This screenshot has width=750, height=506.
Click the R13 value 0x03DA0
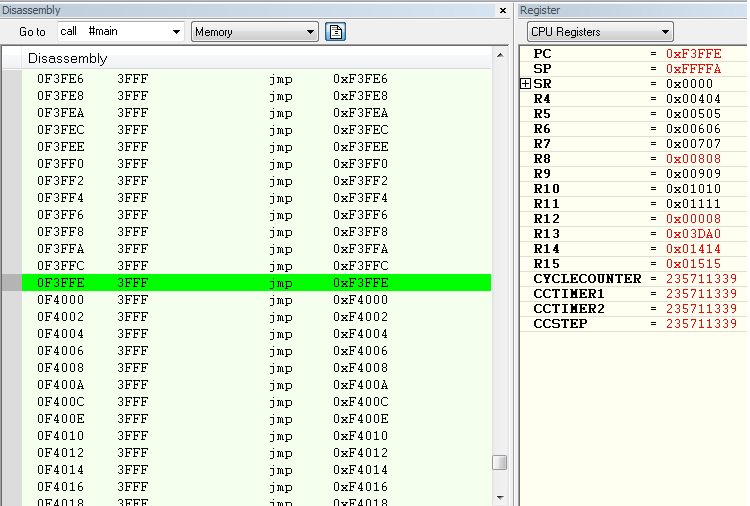click(694, 234)
